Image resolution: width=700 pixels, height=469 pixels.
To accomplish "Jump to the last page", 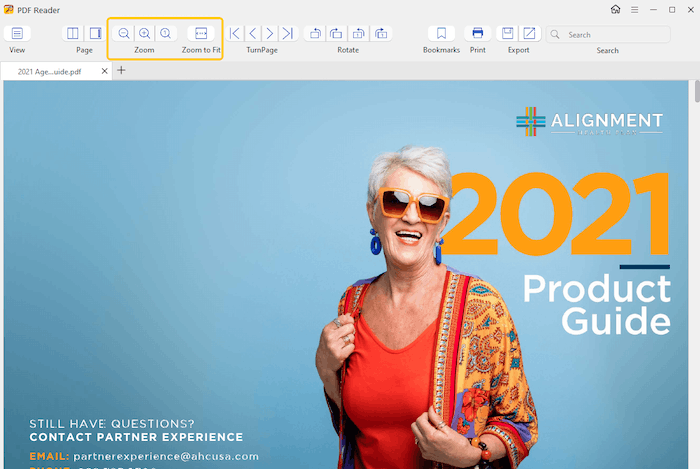I will click(288, 33).
